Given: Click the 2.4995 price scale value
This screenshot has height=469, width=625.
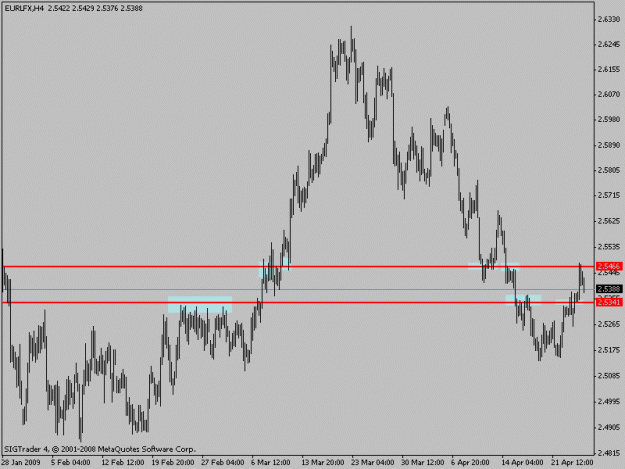Looking at the screenshot, I should [x=609, y=401].
